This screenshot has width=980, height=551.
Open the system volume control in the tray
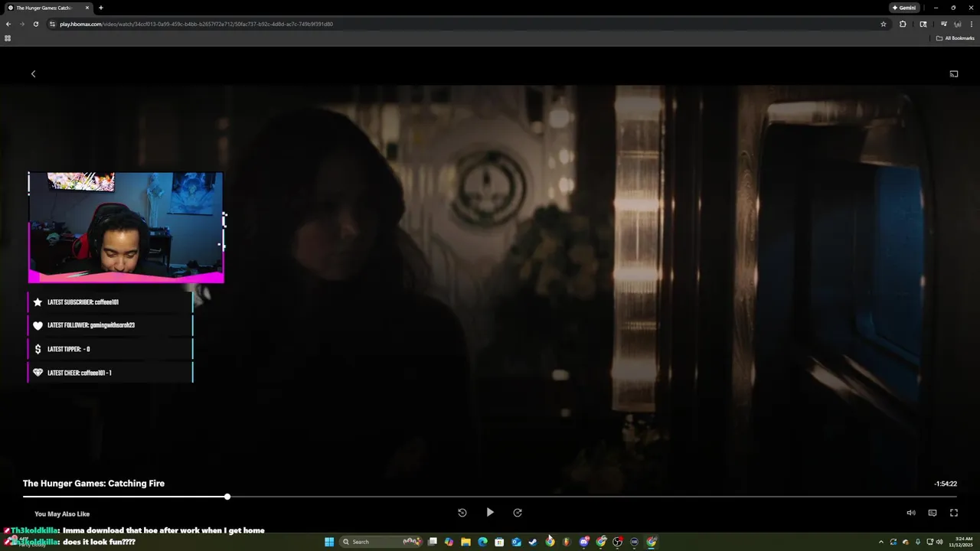click(939, 542)
